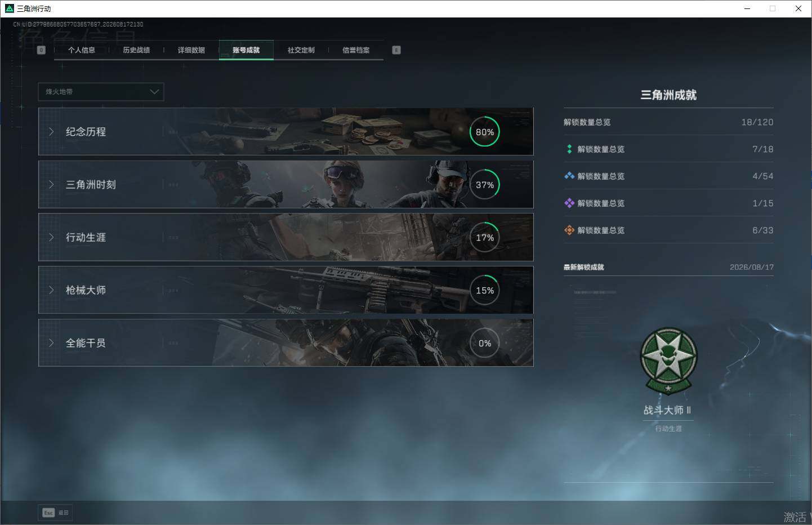Click the 战斗大师 II achievement name
Screen dimensions: 812x525
[x=668, y=410]
